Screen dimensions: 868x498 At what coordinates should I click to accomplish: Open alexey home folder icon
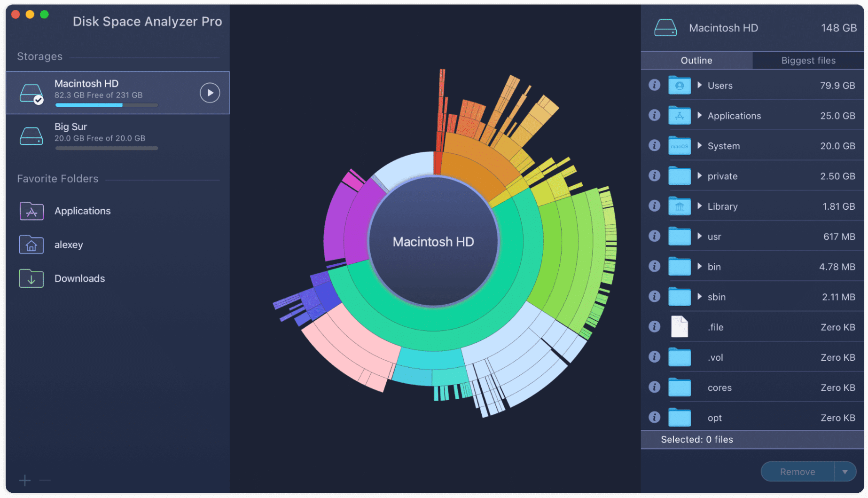tap(31, 245)
